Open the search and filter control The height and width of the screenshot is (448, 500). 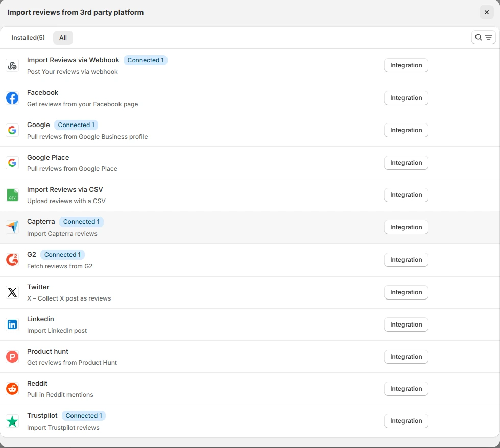(483, 37)
